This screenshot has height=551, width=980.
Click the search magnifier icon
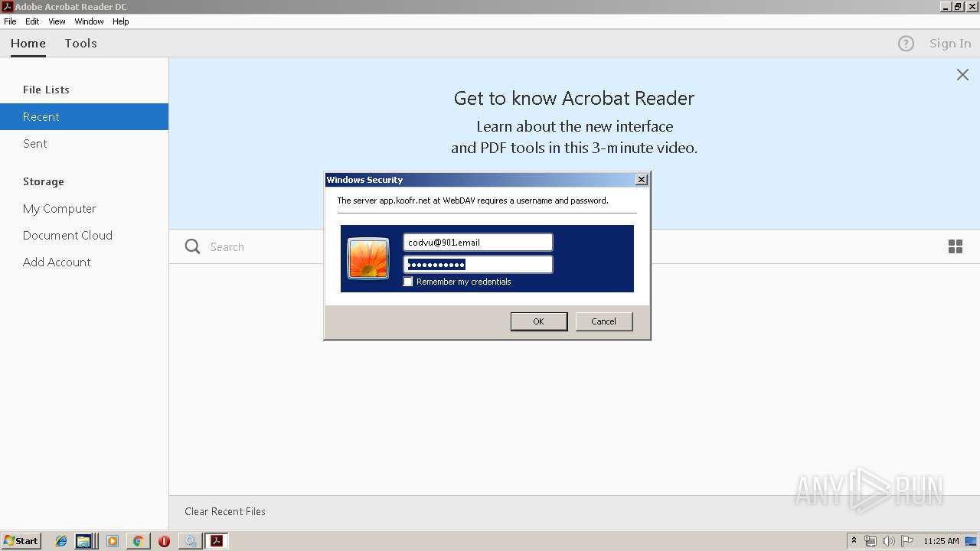193,246
